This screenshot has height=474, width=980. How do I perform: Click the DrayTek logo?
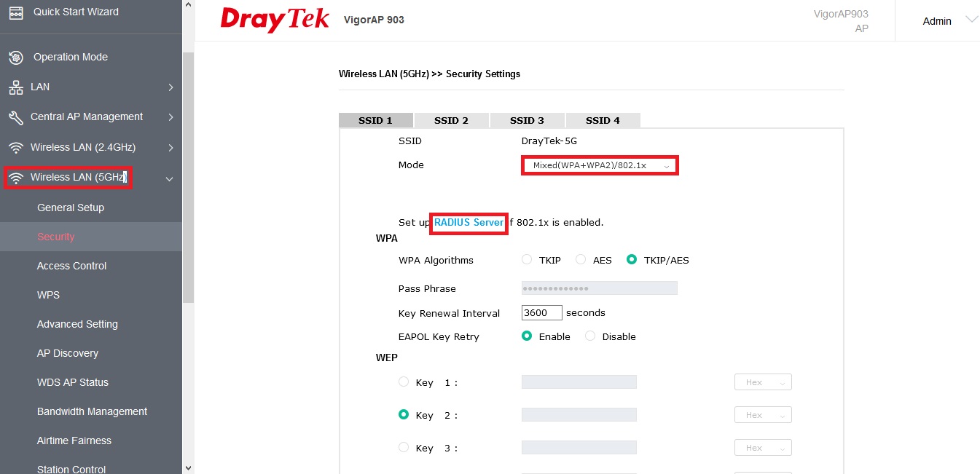pyautogui.click(x=275, y=20)
